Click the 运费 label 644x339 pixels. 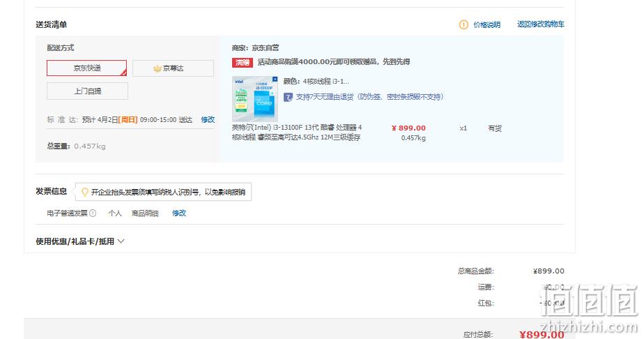click(486, 287)
